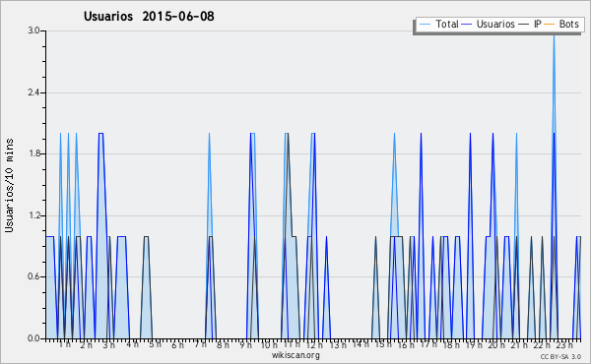Click the light blue Total legend line
The height and width of the screenshot is (364, 591).
point(425,25)
